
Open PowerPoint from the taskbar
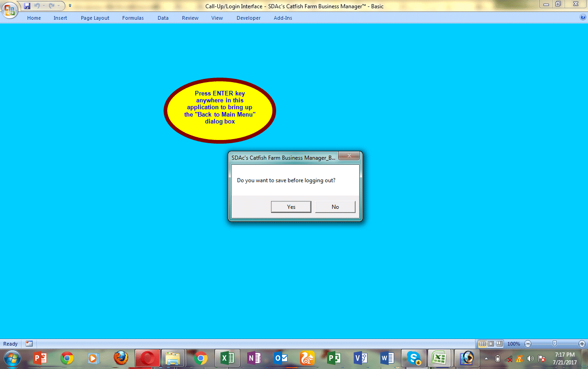pyautogui.click(x=40, y=358)
